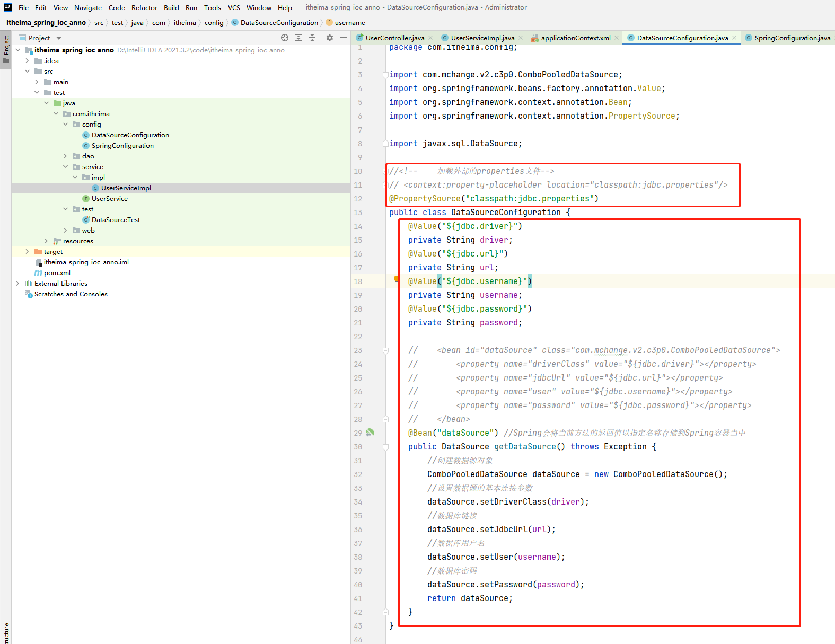
Task: Click the Spring bean gutter icon on line 29
Action: pyautogui.click(x=370, y=433)
